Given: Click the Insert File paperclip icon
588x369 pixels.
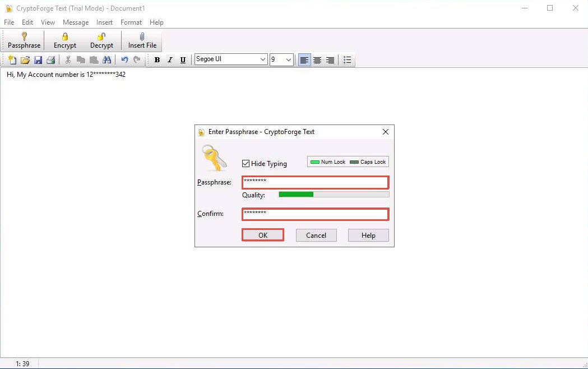Looking at the screenshot, I should [x=142, y=37].
